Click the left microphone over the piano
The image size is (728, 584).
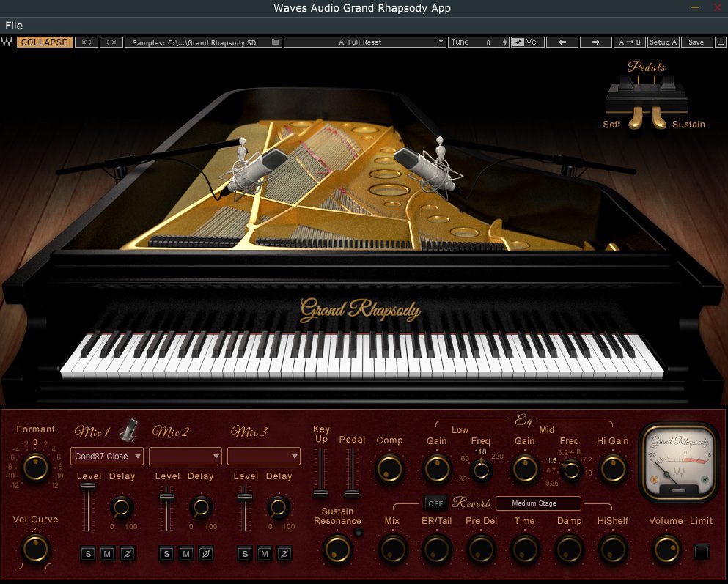coord(255,171)
